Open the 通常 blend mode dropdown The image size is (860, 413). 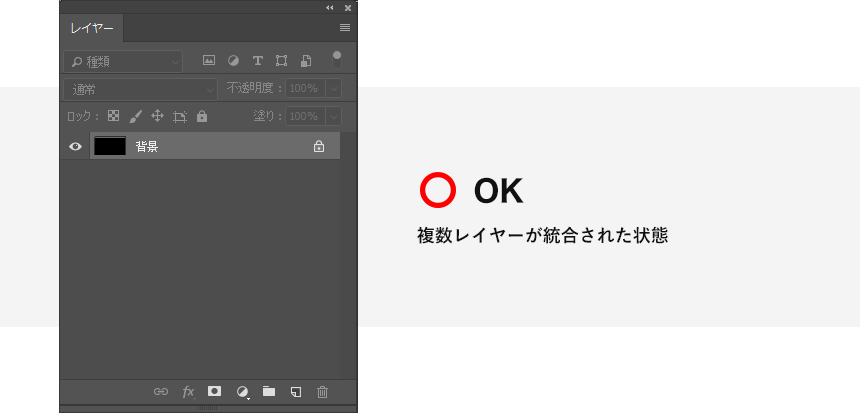tap(140, 89)
